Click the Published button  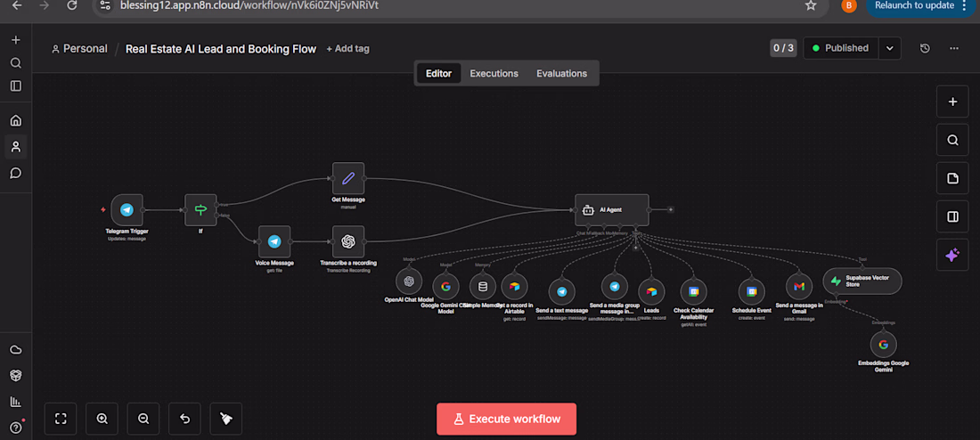[x=841, y=48]
